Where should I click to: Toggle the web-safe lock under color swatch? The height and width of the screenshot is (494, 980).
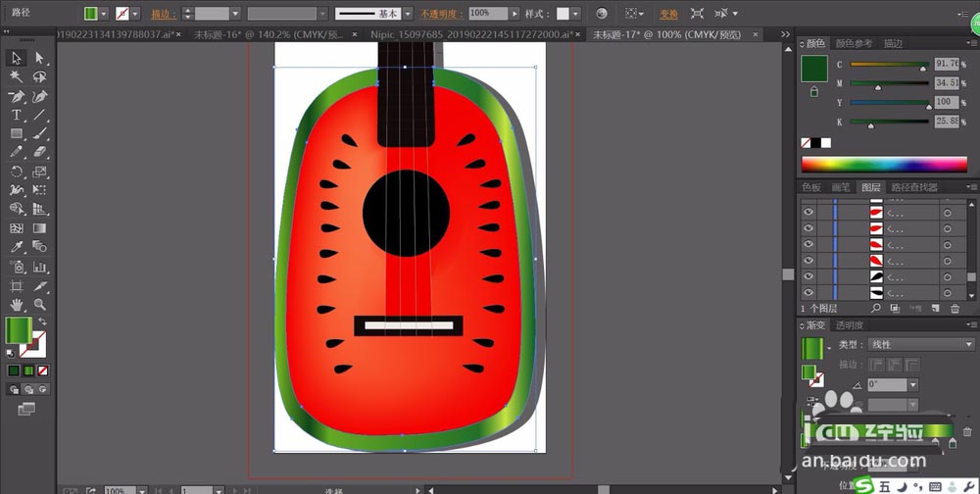pos(813,92)
